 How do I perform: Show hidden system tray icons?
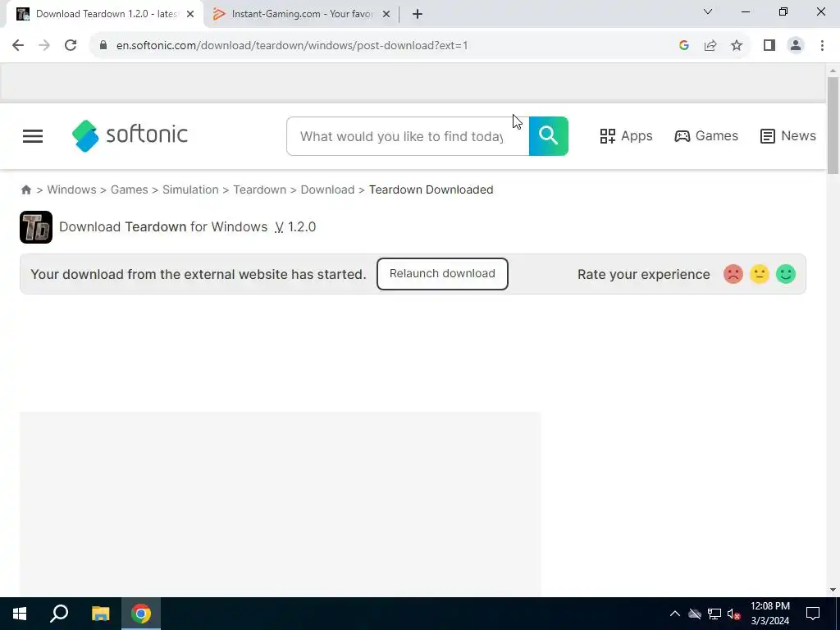pyautogui.click(x=675, y=614)
